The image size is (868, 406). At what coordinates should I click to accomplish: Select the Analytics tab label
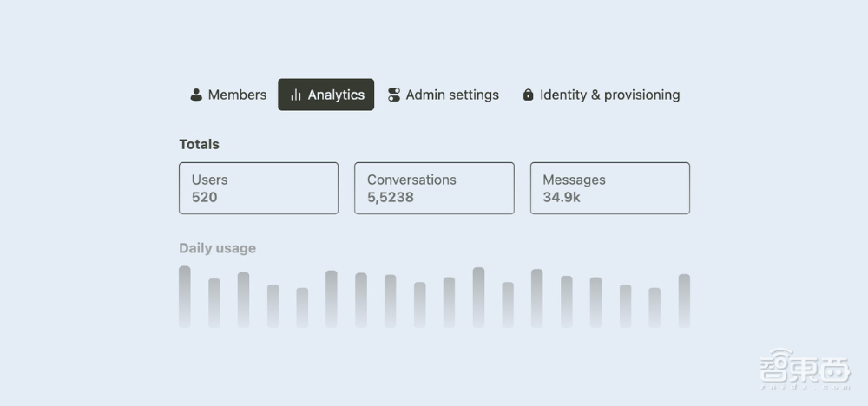pos(336,95)
